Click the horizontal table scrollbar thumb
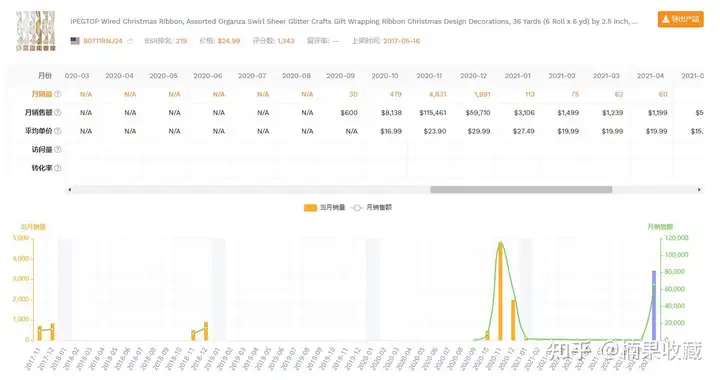This screenshot has width=720, height=380. tap(521, 190)
